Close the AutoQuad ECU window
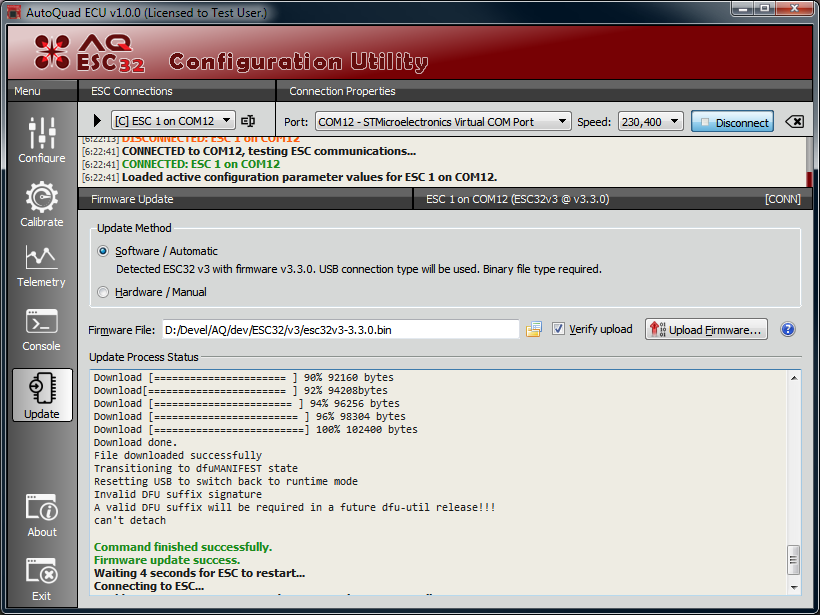 click(x=794, y=9)
